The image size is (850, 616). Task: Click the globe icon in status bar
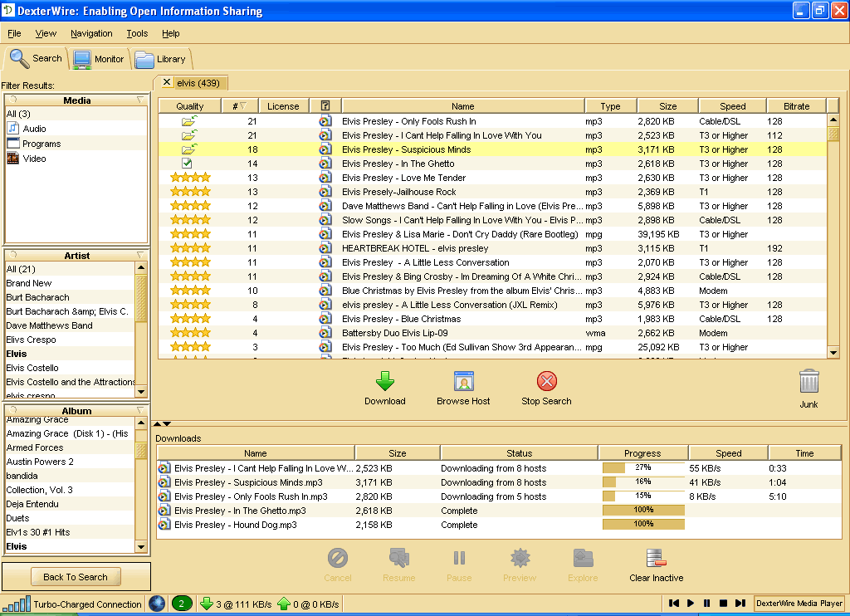click(157, 604)
